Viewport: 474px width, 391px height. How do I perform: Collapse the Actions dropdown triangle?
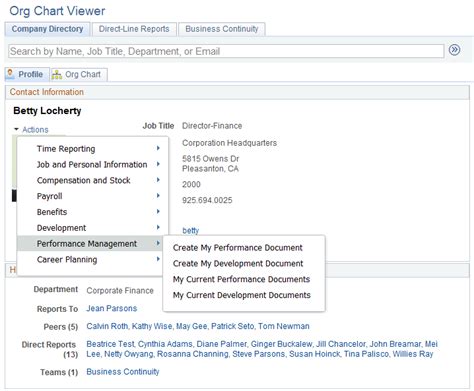tap(16, 129)
